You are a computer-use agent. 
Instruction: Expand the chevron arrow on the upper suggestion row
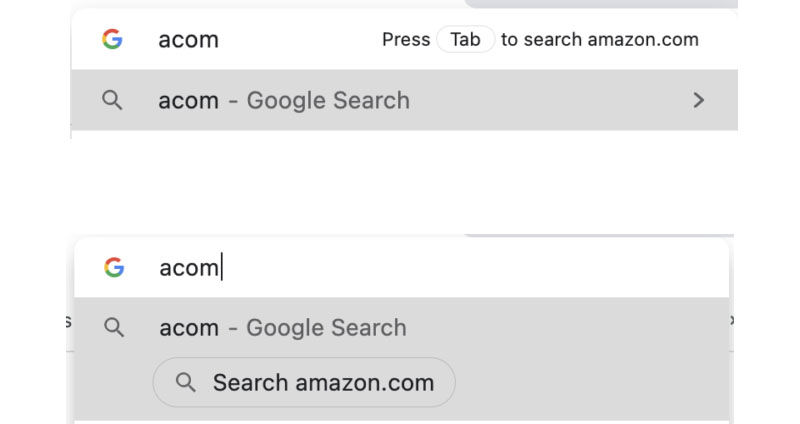tap(699, 100)
